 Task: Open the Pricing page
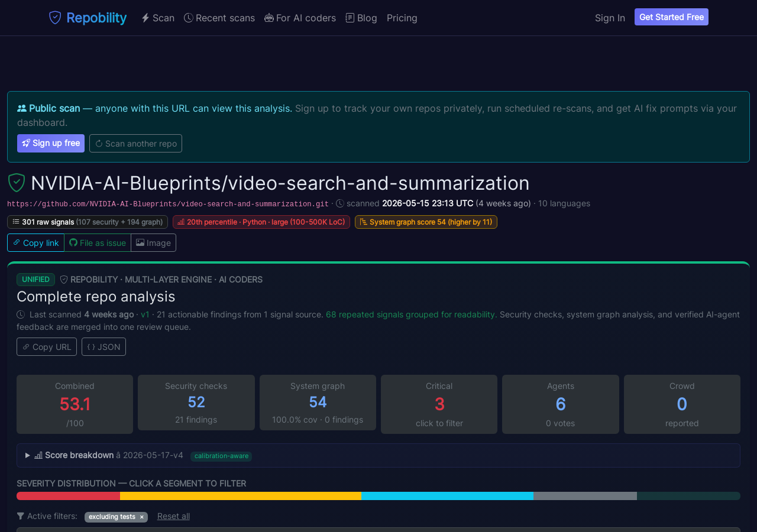(402, 18)
